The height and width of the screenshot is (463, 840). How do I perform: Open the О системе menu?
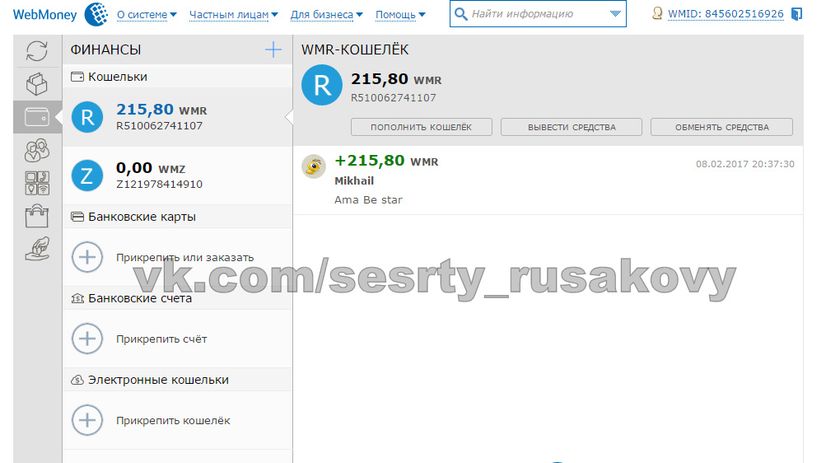tap(146, 14)
